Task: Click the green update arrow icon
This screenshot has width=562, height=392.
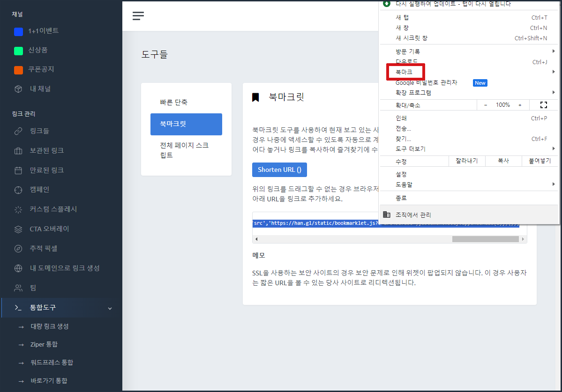Action: 386,4
